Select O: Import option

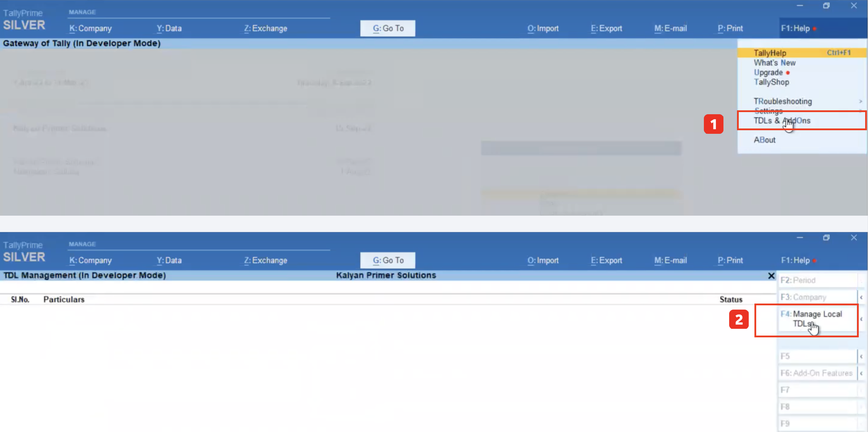[543, 28]
